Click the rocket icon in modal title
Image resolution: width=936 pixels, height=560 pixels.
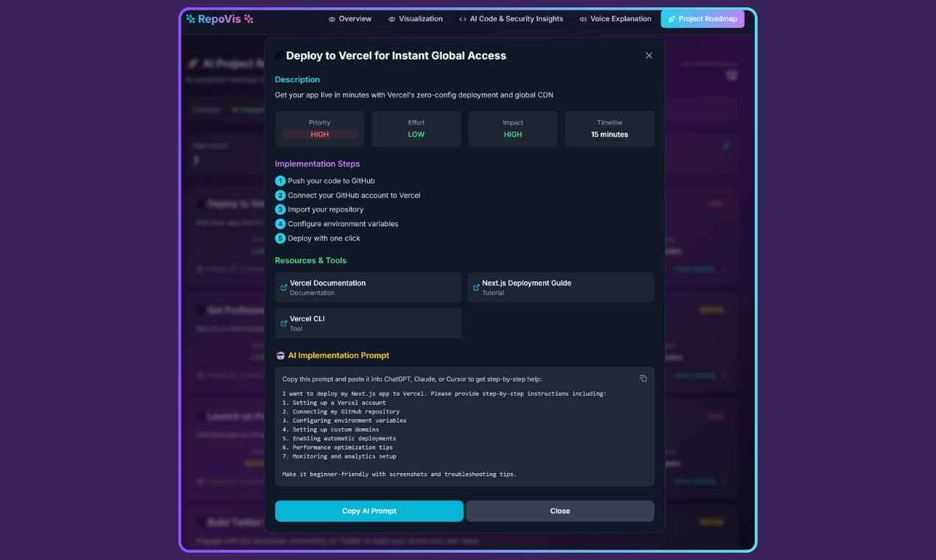click(x=279, y=56)
